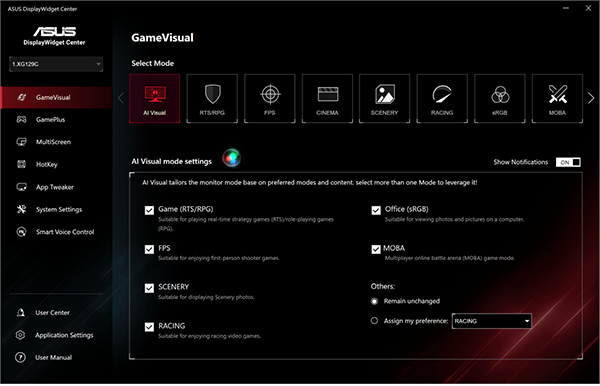Viewport: 600px width, 386px height.
Task: Click the GameVisual sidebar icon
Action: (x=22, y=97)
